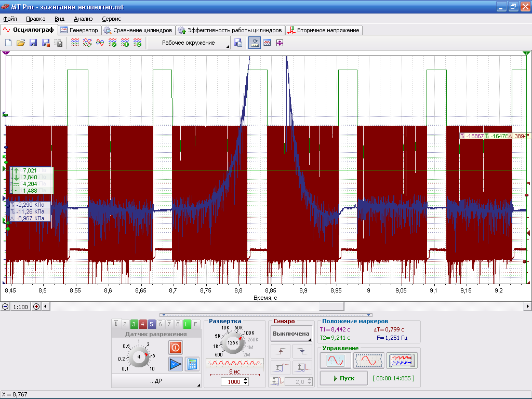Click the waveform icon with green check mark
532x399 pixels.
112,43
